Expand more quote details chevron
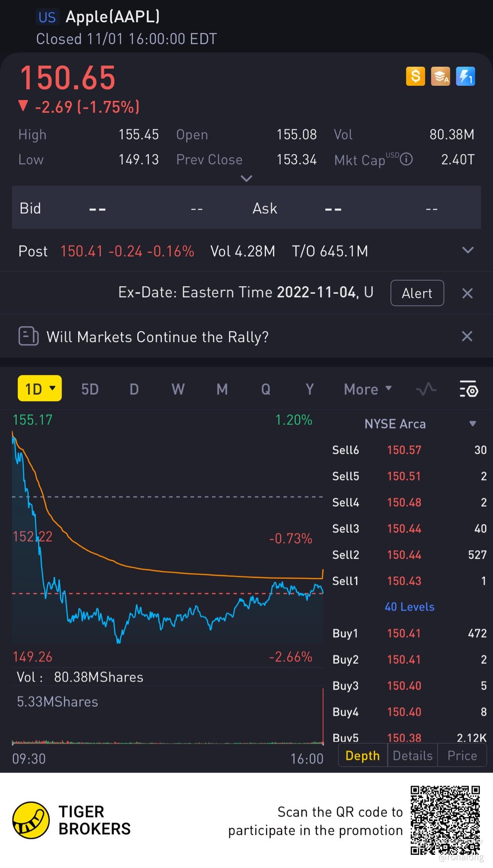The height and width of the screenshot is (868, 493). click(x=247, y=178)
